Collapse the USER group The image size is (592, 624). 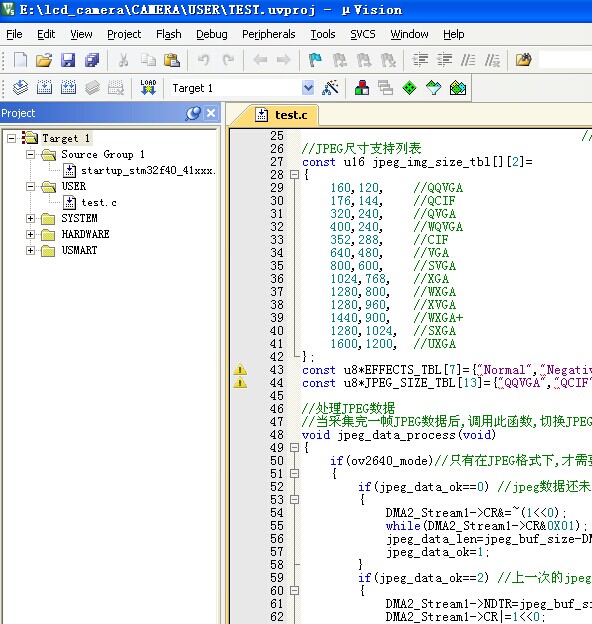(x=30, y=186)
